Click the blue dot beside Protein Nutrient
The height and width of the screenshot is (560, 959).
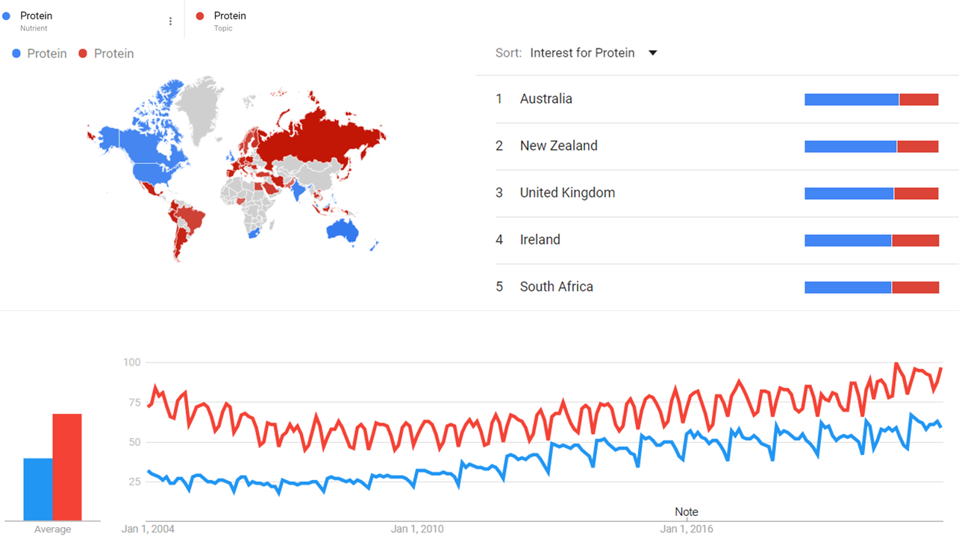tap(7, 16)
